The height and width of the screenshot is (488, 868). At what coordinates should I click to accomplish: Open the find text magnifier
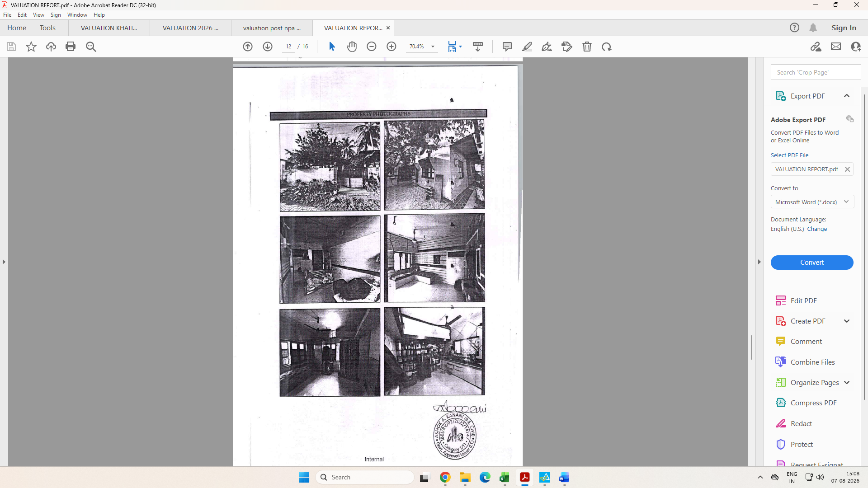pos(91,47)
